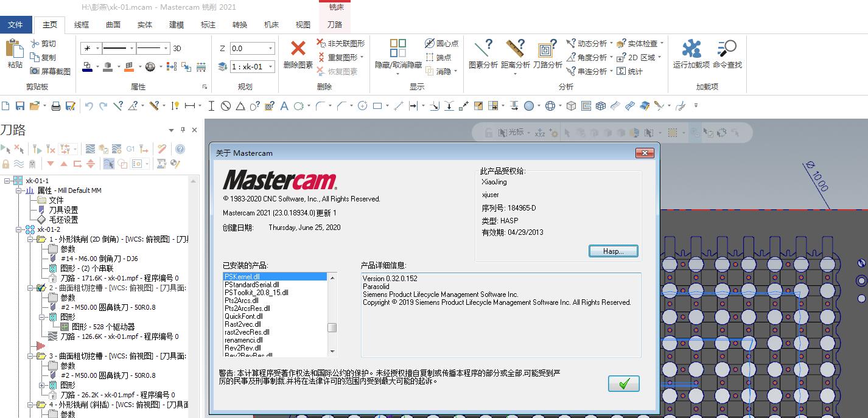
Task: Switch to the 刀路 toolpaths ribbon tab
Action: point(335,24)
